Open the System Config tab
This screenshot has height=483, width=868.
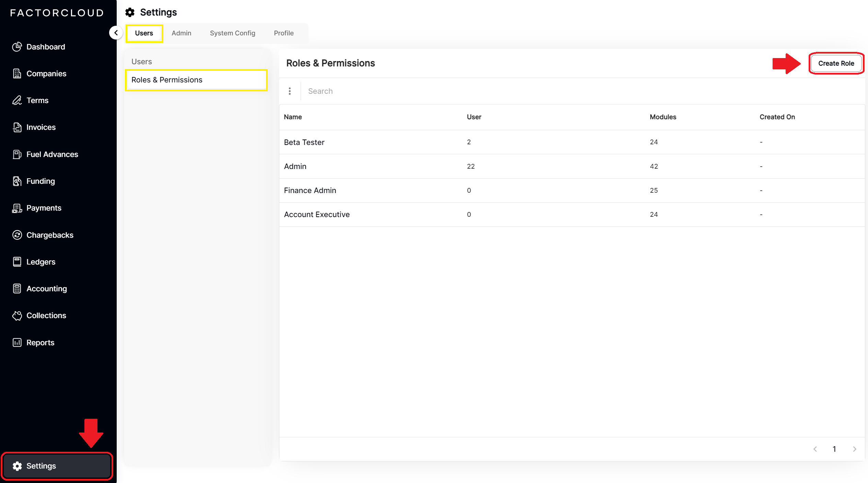pos(232,33)
